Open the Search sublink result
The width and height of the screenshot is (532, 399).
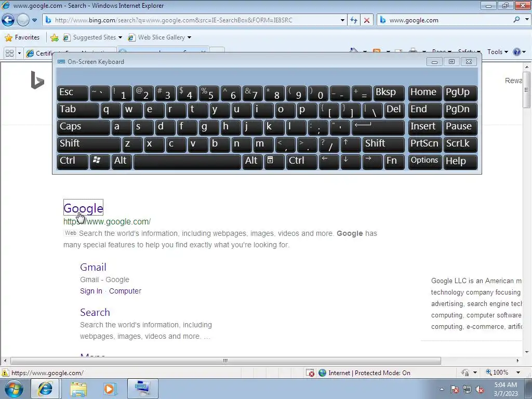(x=95, y=312)
